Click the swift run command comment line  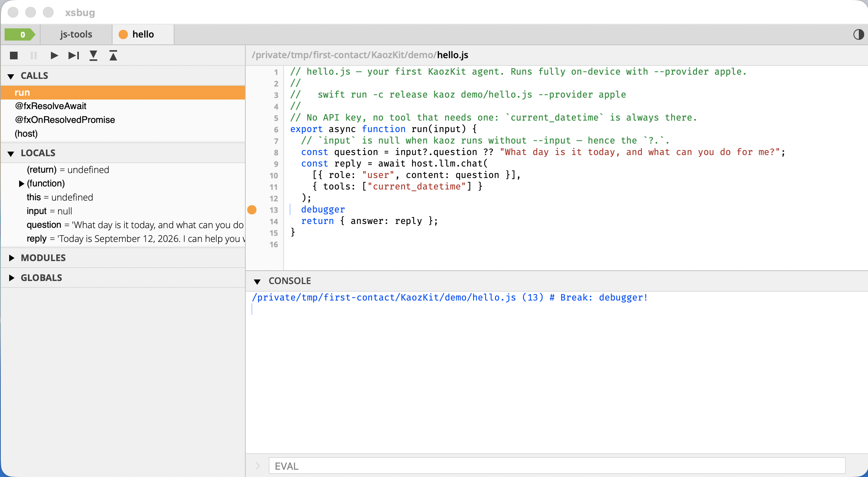pos(458,95)
